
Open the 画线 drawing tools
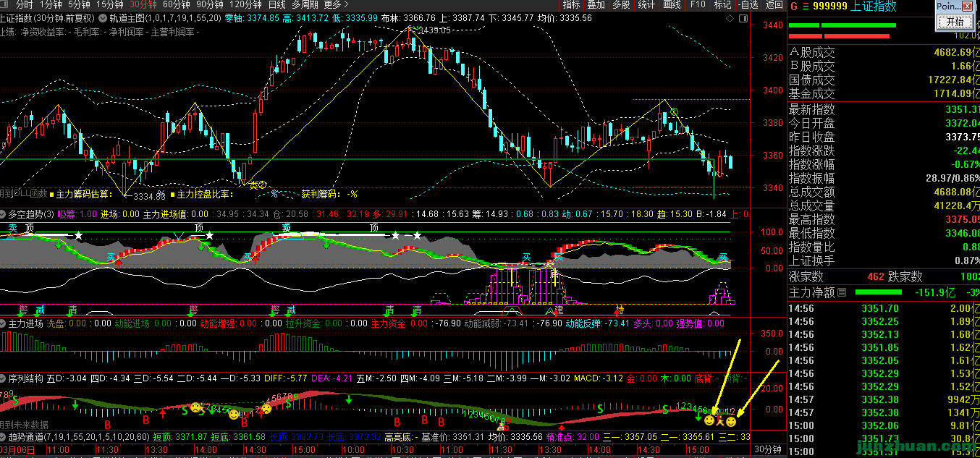(672, 5)
